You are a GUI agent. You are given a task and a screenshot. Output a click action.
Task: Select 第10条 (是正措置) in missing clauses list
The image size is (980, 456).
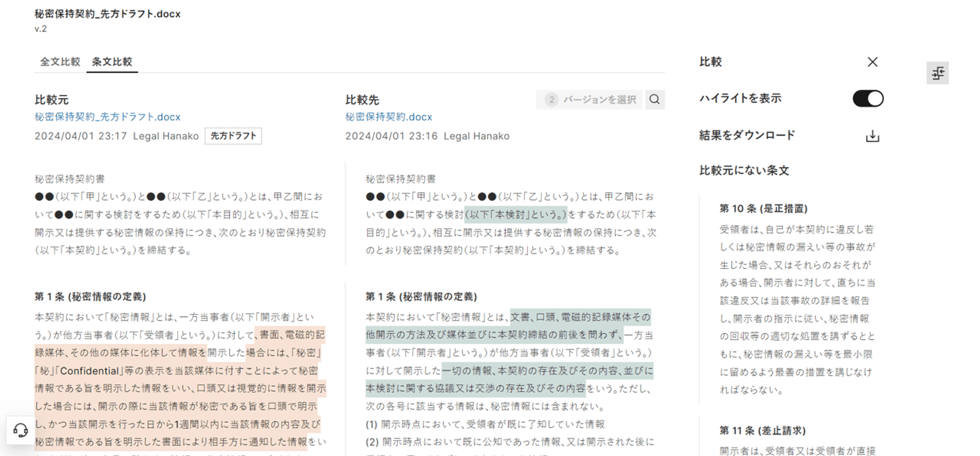point(763,209)
